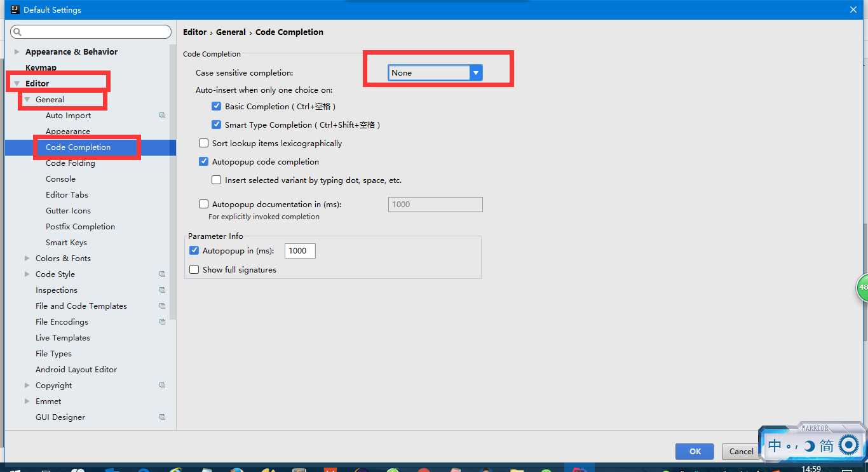Expand the Colors & Fonts arrow

pyautogui.click(x=27, y=259)
